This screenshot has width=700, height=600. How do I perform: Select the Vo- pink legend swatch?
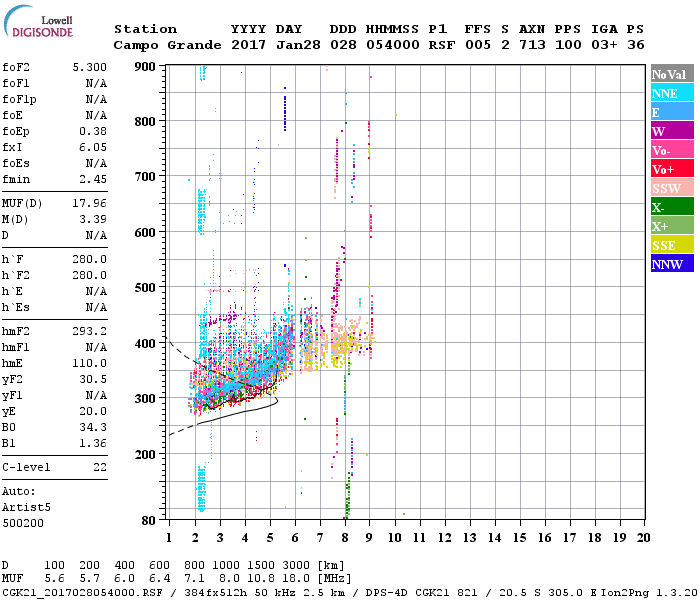(671, 150)
